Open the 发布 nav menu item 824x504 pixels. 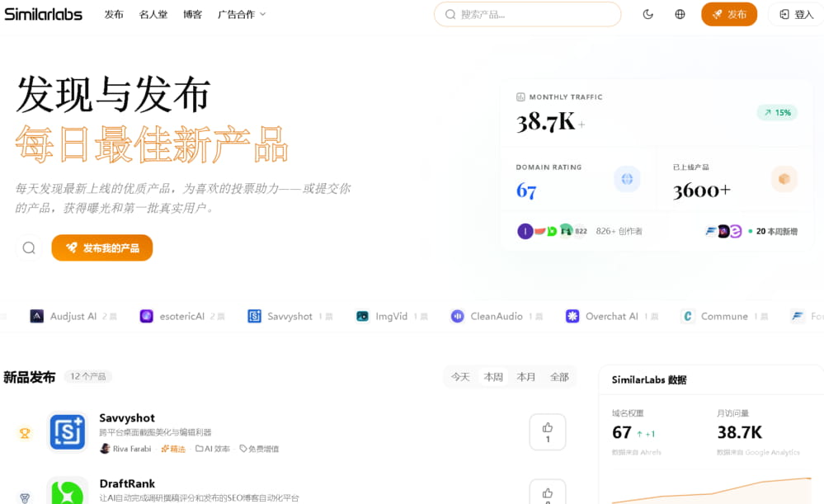(x=114, y=15)
